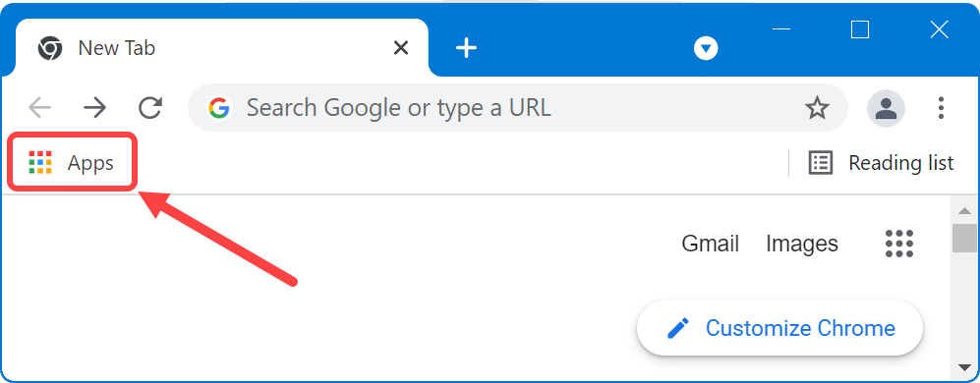This screenshot has width=980, height=383.
Task: Open the Google apps grid launcher
Action: (x=899, y=243)
